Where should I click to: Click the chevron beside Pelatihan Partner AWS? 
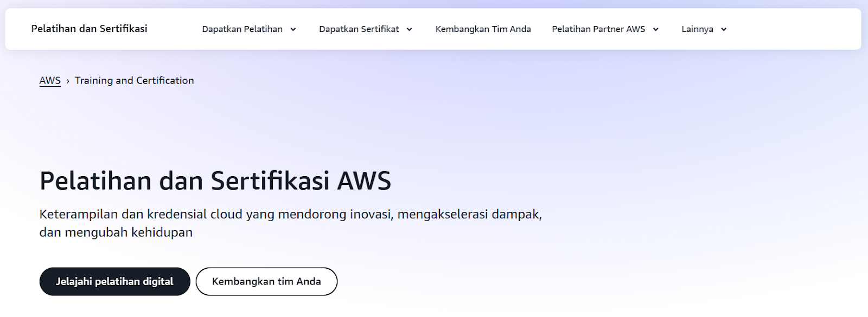(x=656, y=29)
